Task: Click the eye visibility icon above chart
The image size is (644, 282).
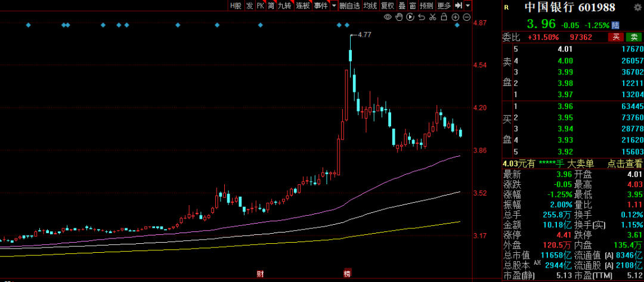Action: point(388,17)
